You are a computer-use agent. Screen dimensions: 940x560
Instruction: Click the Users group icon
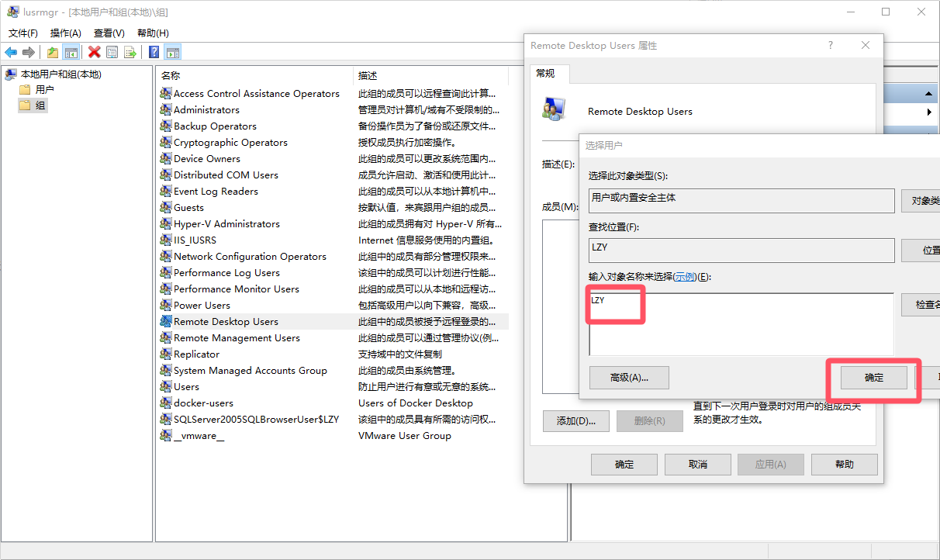point(165,387)
